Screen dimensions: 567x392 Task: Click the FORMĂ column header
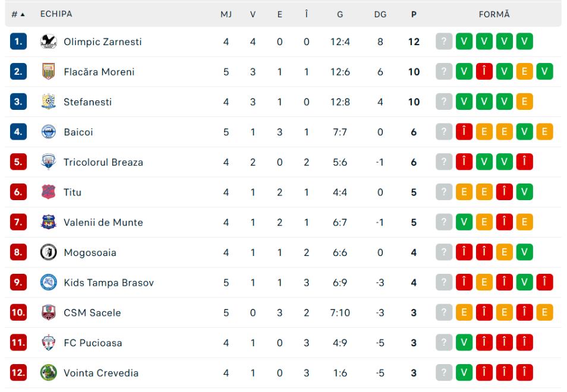[x=494, y=14]
